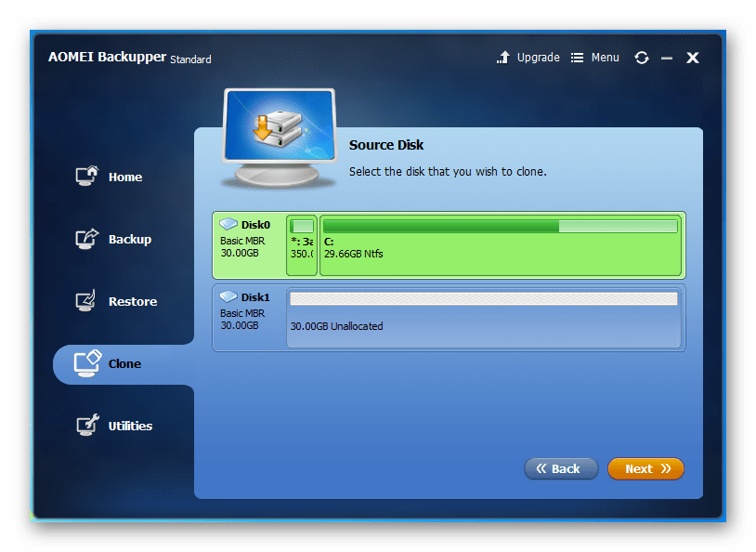Click the Backup arrow icon in sidebar
The width and height of the screenshot is (756, 552).
coord(86,239)
